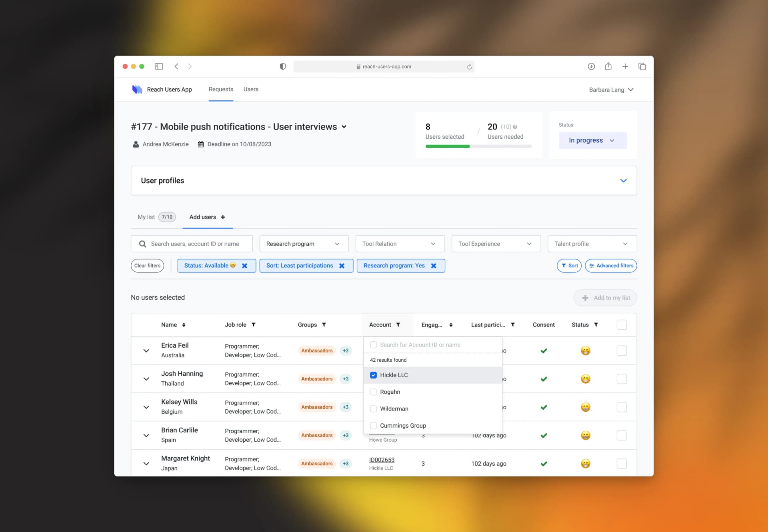Check the Cummings Group account option
This screenshot has height=532, width=768.
(x=373, y=426)
